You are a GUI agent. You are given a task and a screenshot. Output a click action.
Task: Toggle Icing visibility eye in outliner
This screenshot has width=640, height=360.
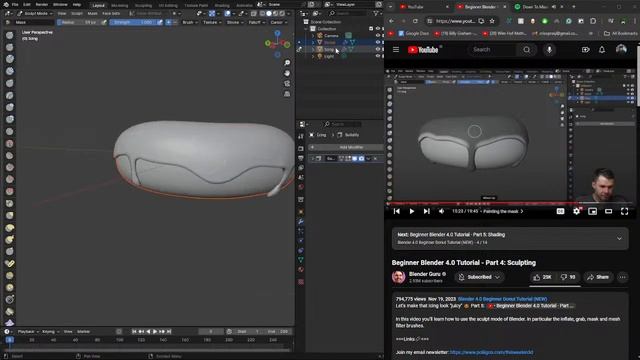pyautogui.click(x=378, y=49)
